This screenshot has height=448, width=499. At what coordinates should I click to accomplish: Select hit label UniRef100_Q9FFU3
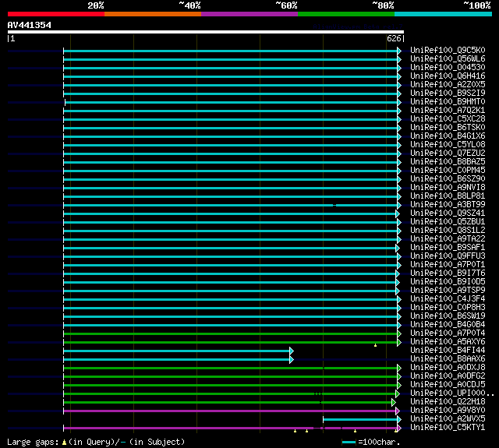[448, 256]
